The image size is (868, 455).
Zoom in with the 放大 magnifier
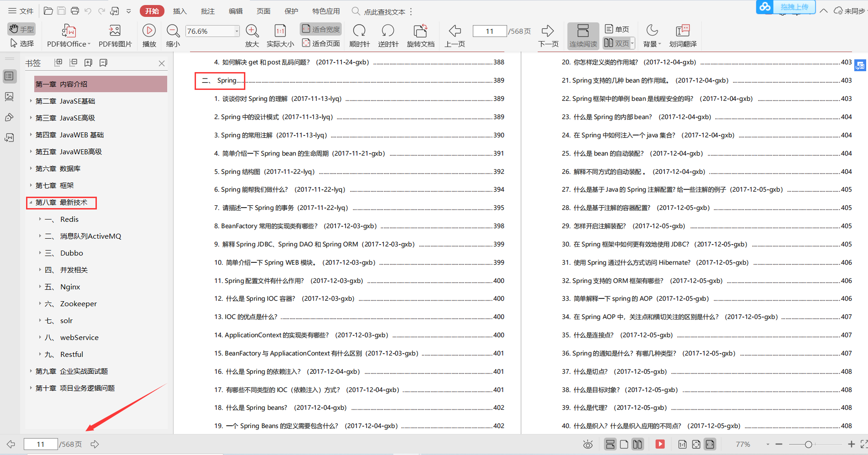[x=252, y=36]
